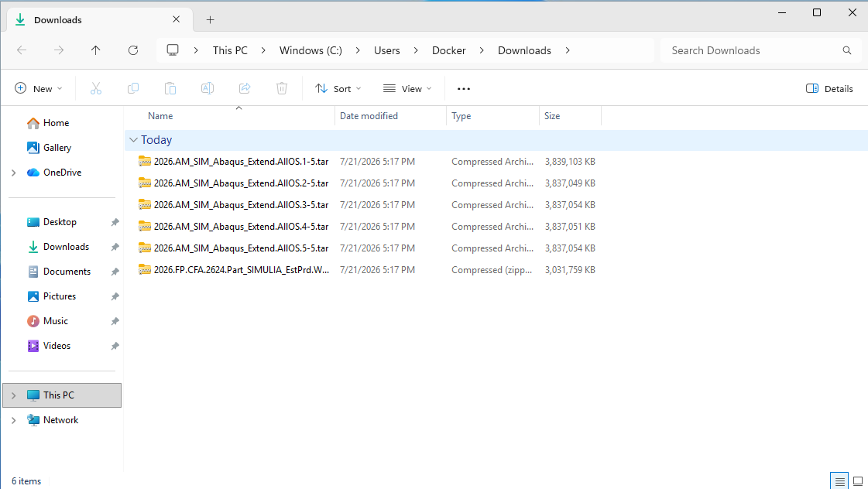Unpin Desktop using its pin icon
Image resolution: width=868 pixels, height=489 pixels.
115,222
